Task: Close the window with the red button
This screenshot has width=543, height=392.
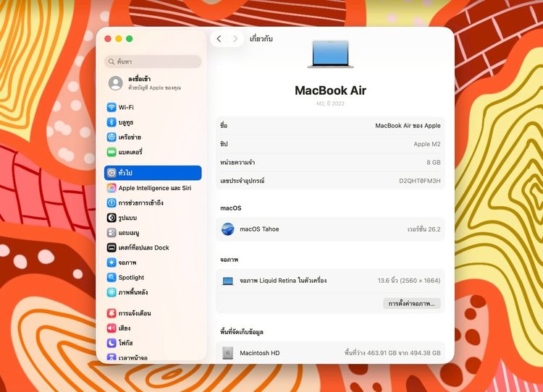Action: point(108,39)
